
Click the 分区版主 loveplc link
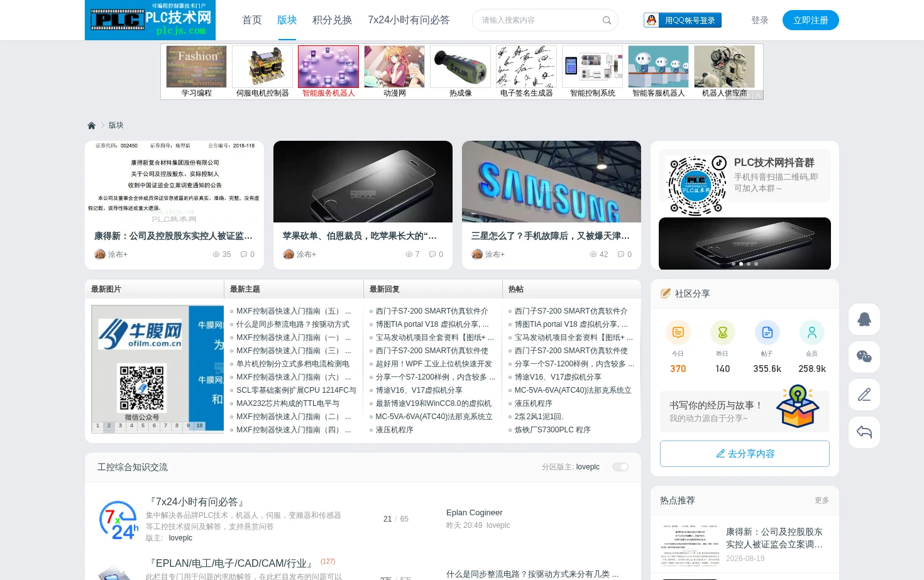(x=588, y=467)
